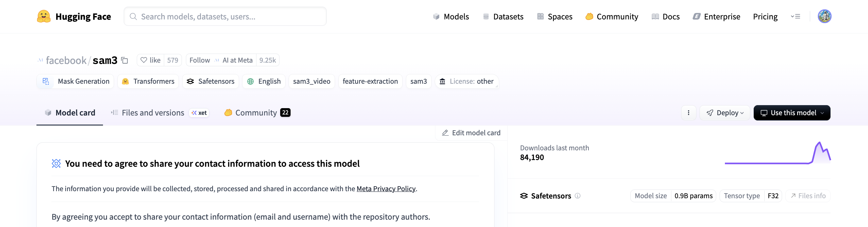The height and width of the screenshot is (227, 868).
Task: Open Spaces from the top navigation
Action: (x=555, y=16)
